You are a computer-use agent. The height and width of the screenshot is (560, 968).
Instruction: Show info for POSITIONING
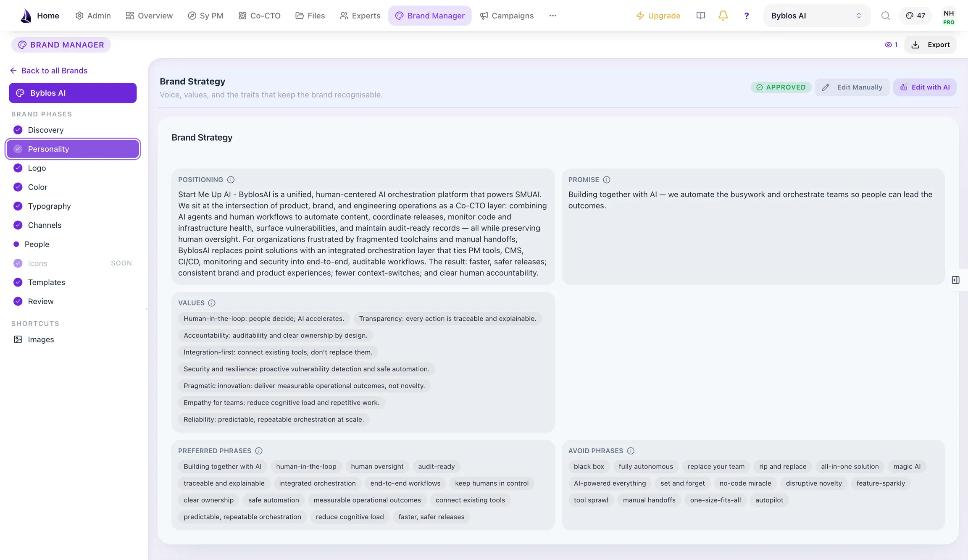click(x=231, y=180)
